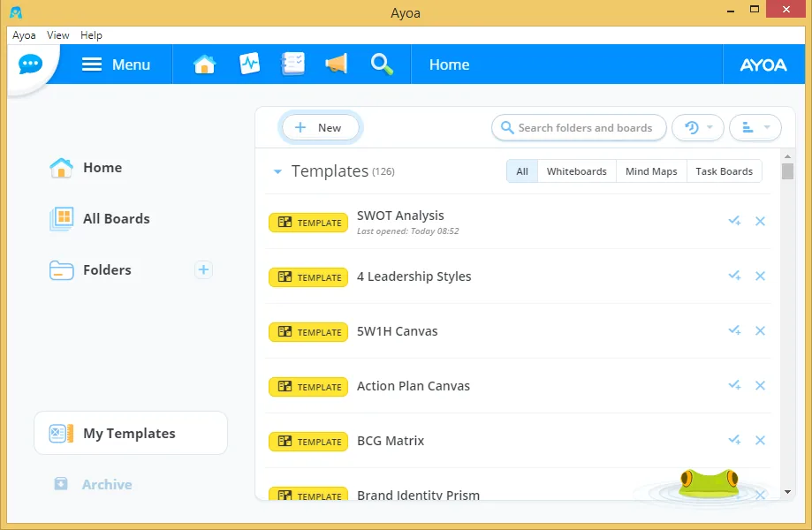Open the View menu
Screen dimensions: 812x530
click(x=57, y=35)
